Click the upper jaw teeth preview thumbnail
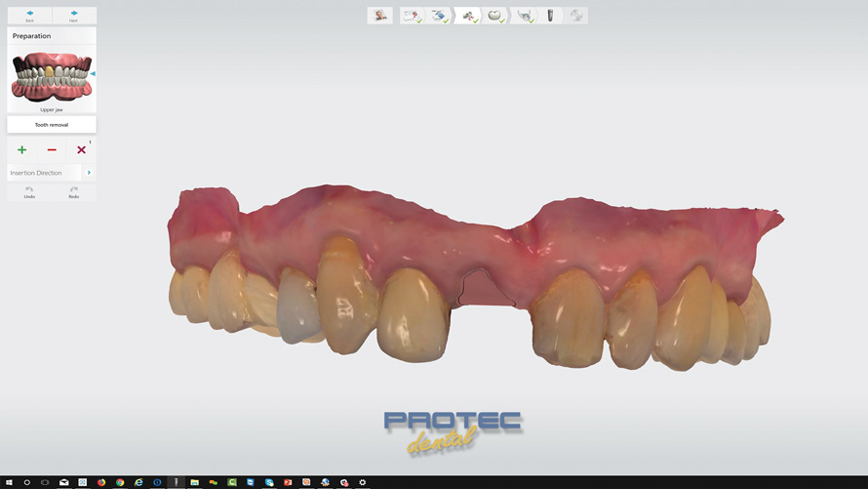 [x=51, y=77]
